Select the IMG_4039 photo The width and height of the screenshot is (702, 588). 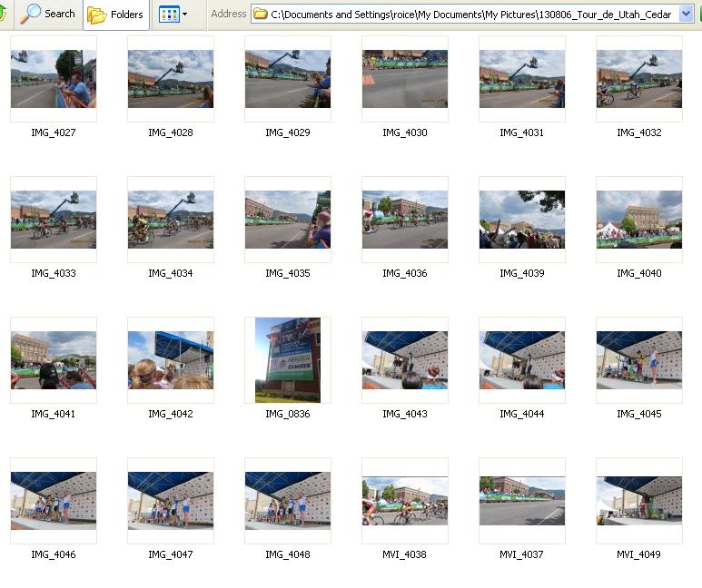pos(522,220)
